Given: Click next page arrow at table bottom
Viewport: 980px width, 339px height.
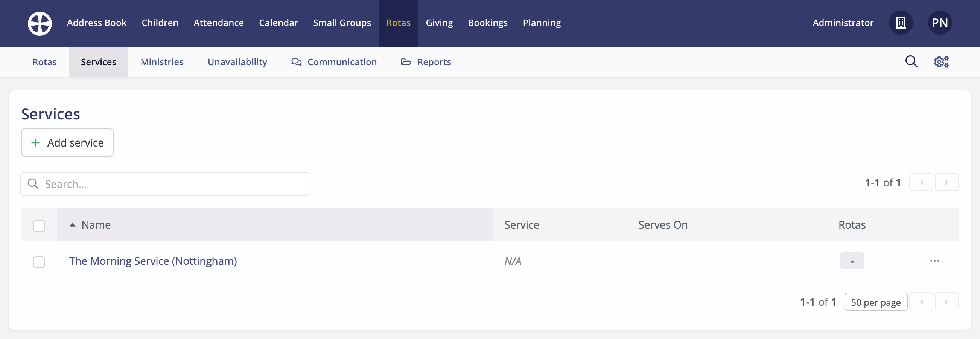Looking at the screenshot, I should click(x=946, y=302).
